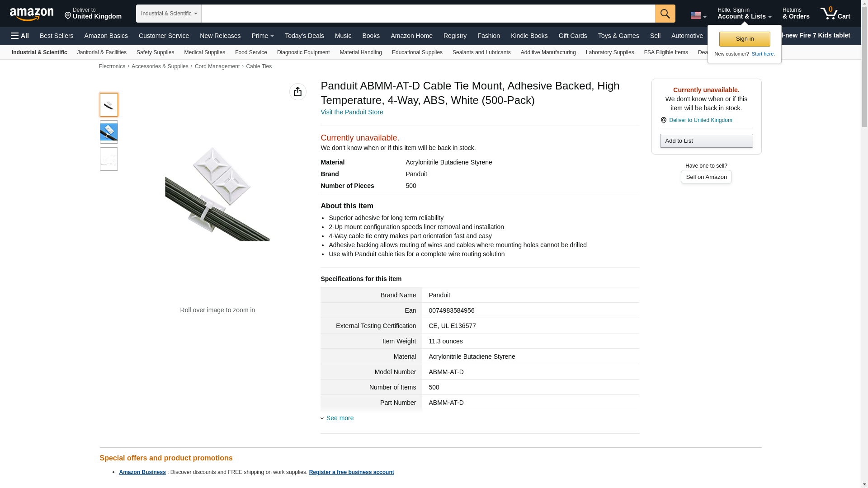Open Account & Lists dropdown
Image resolution: width=868 pixels, height=488 pixels.
pos(744,14)
